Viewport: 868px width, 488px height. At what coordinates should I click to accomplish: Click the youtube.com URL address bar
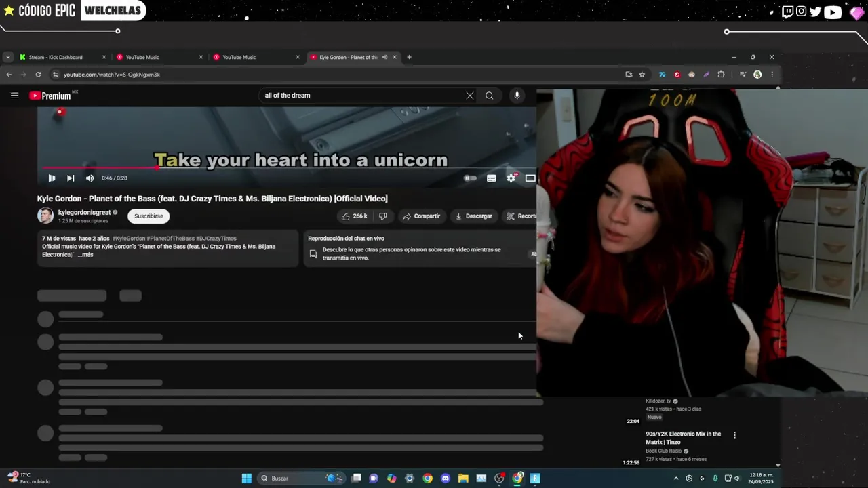tap(339, 75)
